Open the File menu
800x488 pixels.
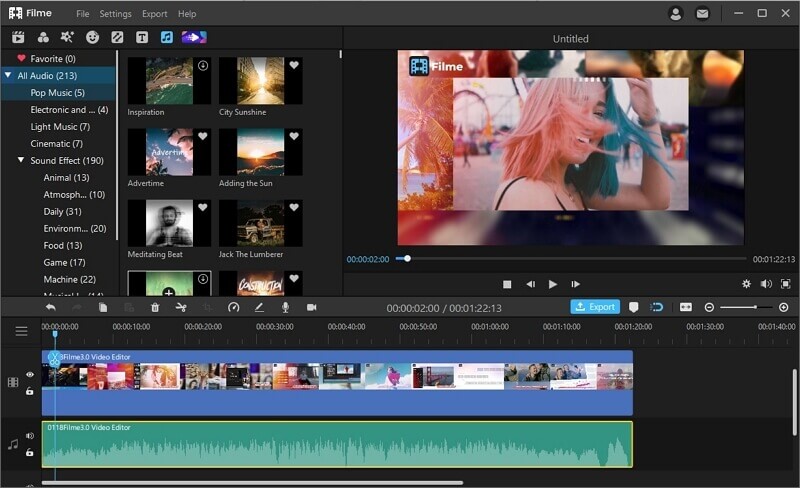83,14
